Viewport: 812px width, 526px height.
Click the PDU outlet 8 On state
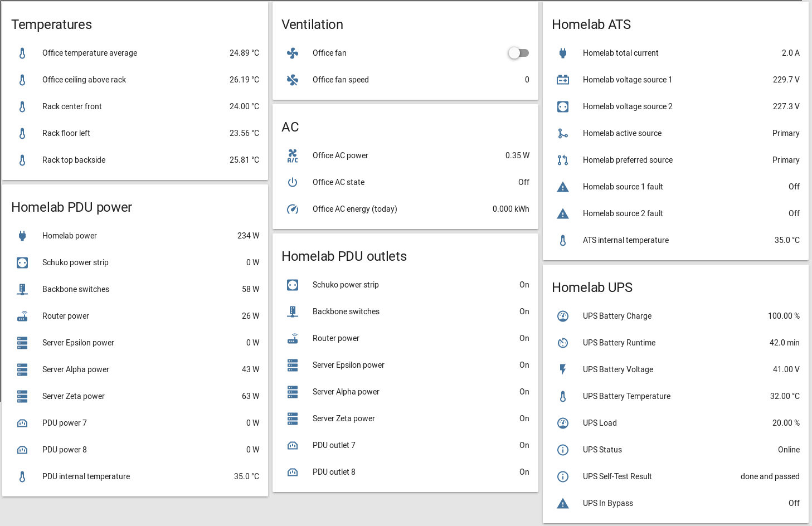[524, 472]
